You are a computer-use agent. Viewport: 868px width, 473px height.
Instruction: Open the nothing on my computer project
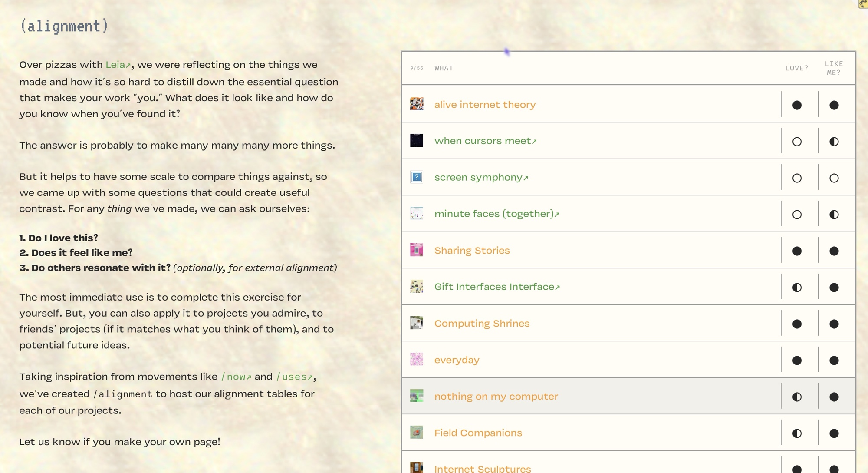click(x=496, y=396)
